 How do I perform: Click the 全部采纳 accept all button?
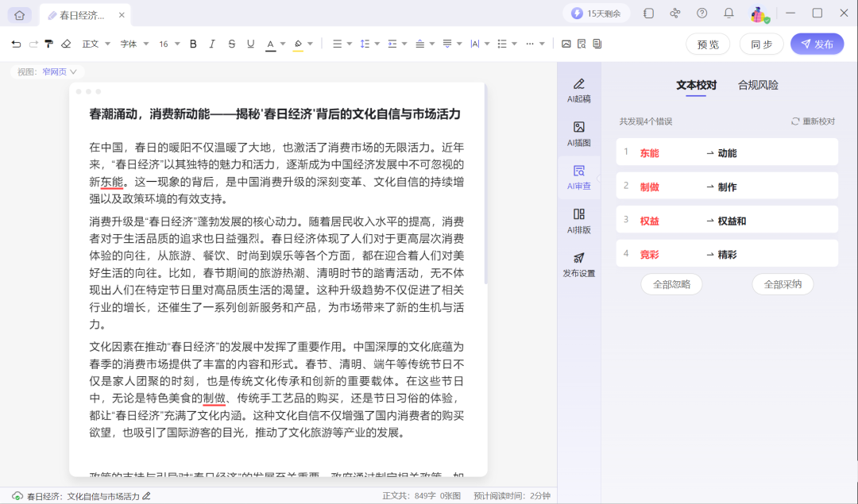pos(783,284)
